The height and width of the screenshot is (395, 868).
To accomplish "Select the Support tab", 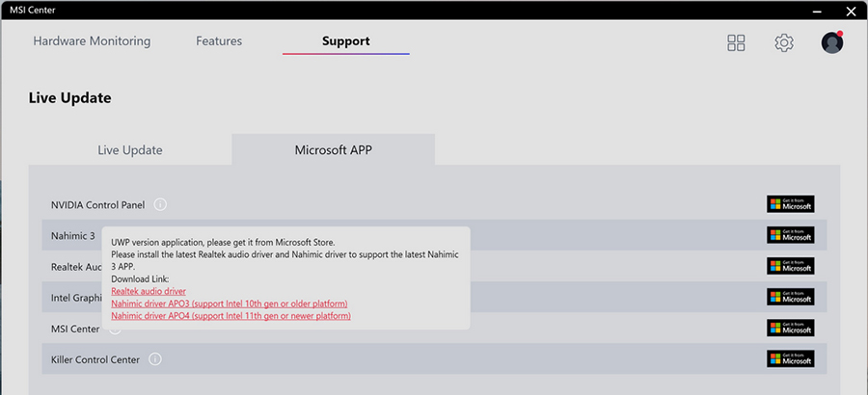I will [346, 40].
